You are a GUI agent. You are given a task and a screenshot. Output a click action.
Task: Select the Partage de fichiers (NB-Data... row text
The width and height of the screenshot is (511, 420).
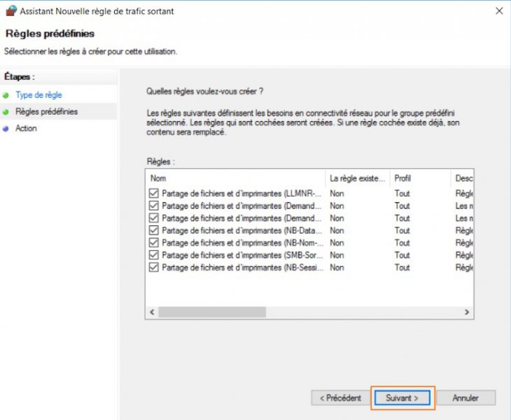point(241,231)
